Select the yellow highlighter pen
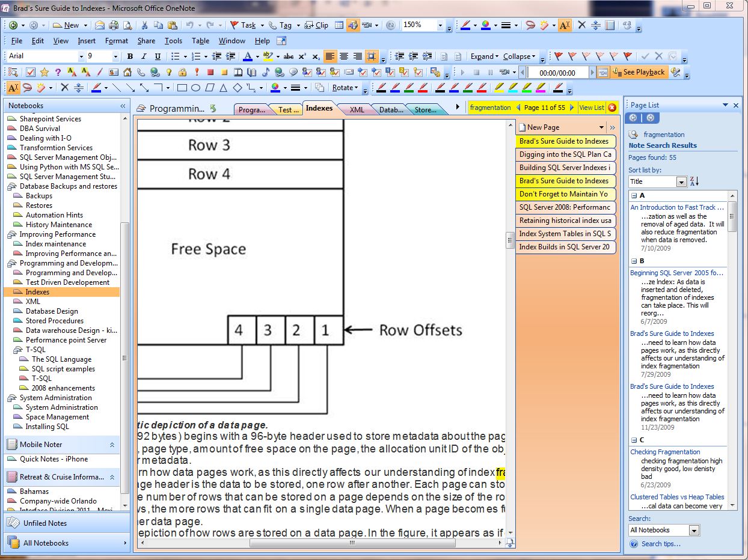This screenshot has width=748, height=560. tap(498, 88)
